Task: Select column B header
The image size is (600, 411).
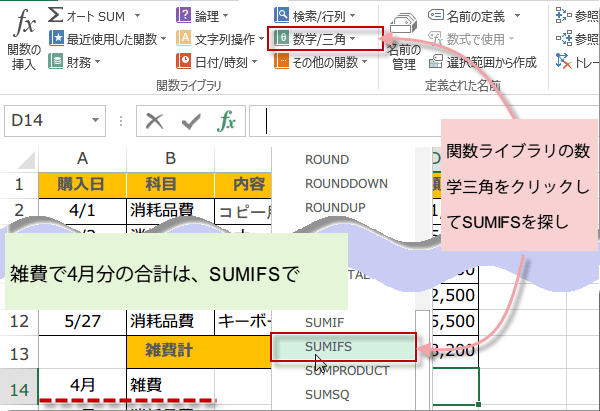Action: pyautogui.click(x=170, y=159)
